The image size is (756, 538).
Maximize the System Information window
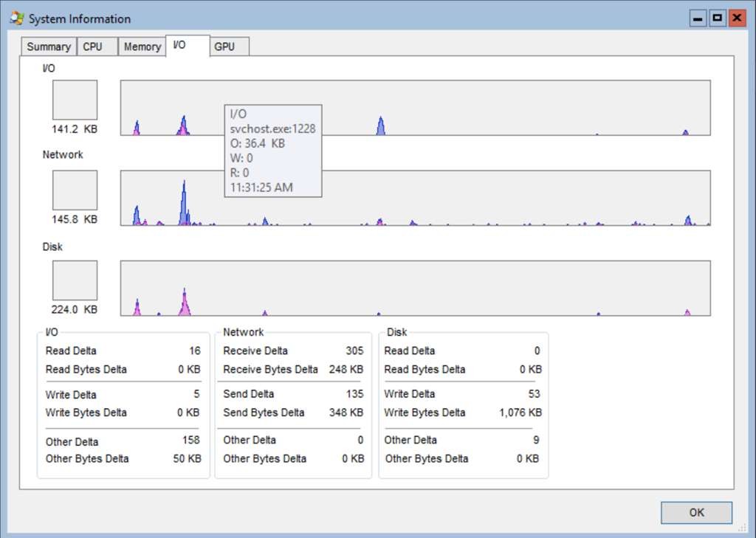coord(717,18)
